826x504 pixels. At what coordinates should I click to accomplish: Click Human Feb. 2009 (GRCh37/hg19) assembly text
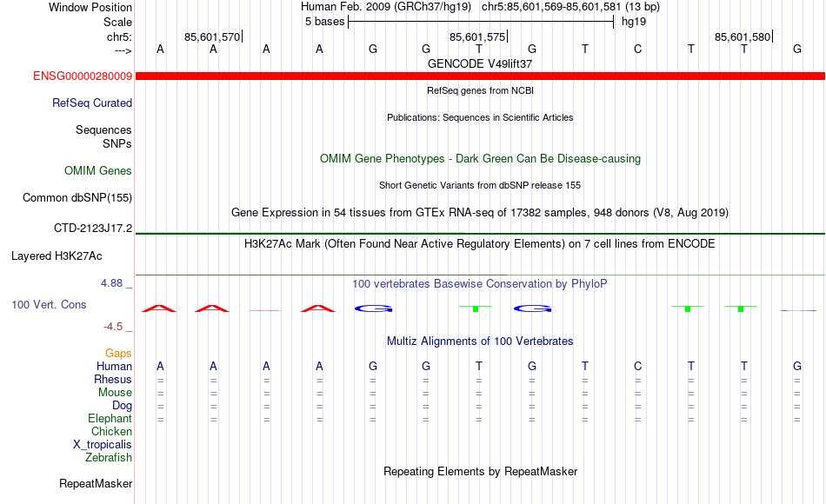(385, 7)
